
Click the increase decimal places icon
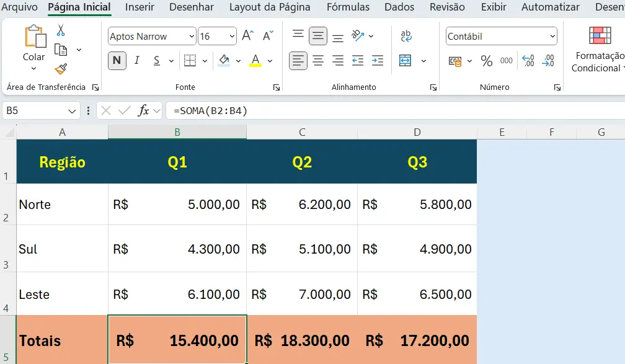(528, 61)
